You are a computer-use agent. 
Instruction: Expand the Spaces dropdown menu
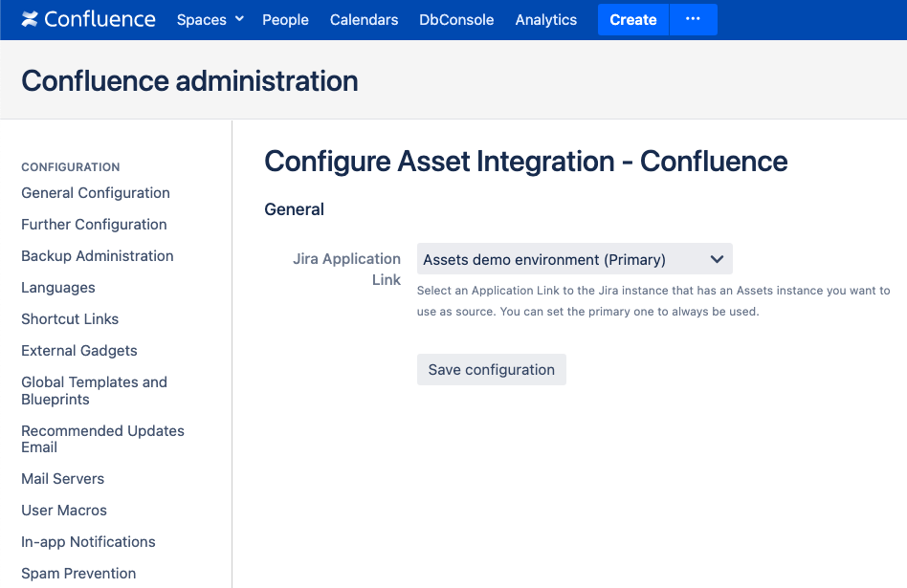click(210, 19)
